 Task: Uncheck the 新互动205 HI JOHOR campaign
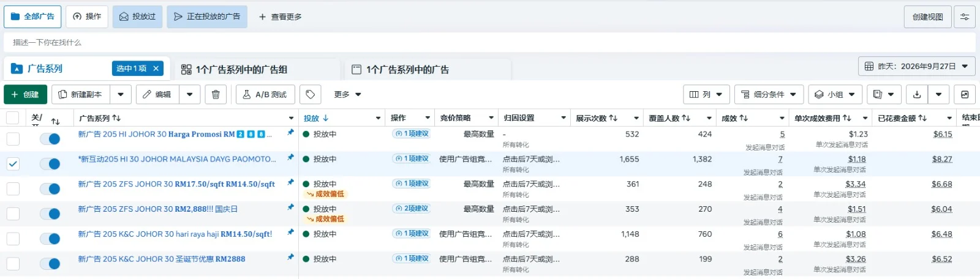pyautogui.click(x=13, y=164)
